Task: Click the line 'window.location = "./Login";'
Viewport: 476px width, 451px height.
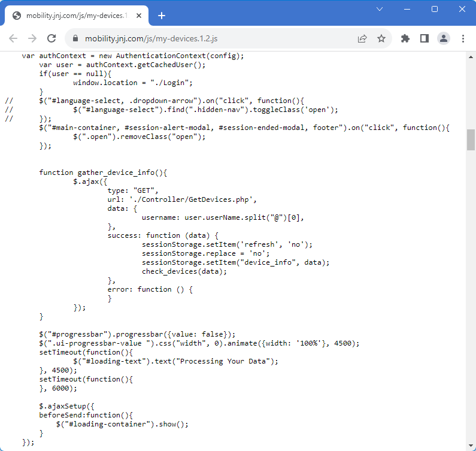Action: [x=133, y=83]
